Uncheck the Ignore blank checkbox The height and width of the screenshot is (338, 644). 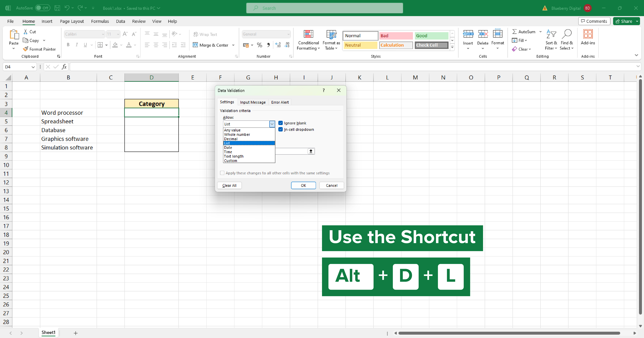tap(281, 123)
